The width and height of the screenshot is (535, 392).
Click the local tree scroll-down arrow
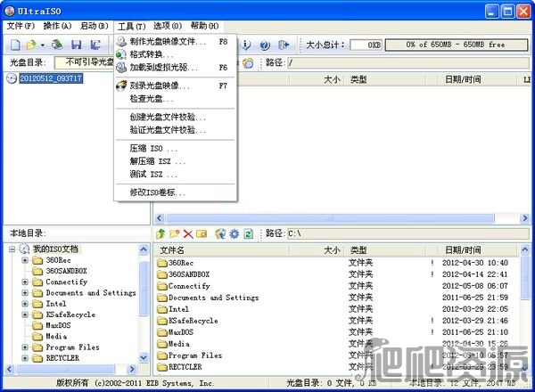144,357
